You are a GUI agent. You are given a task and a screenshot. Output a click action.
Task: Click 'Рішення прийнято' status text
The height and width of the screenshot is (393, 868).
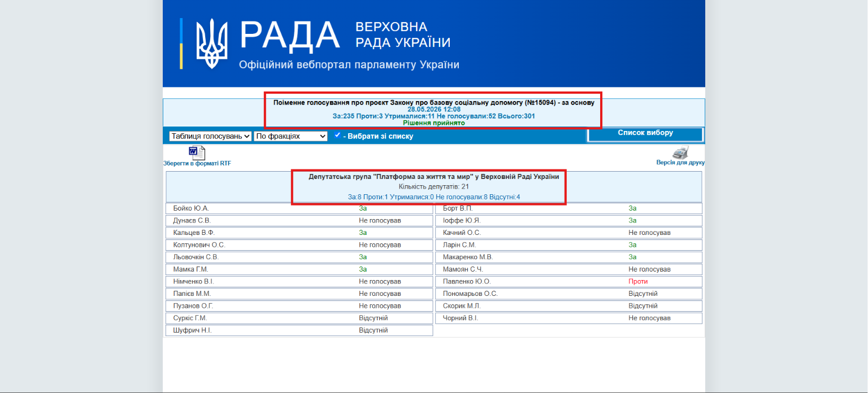[434, 123]
